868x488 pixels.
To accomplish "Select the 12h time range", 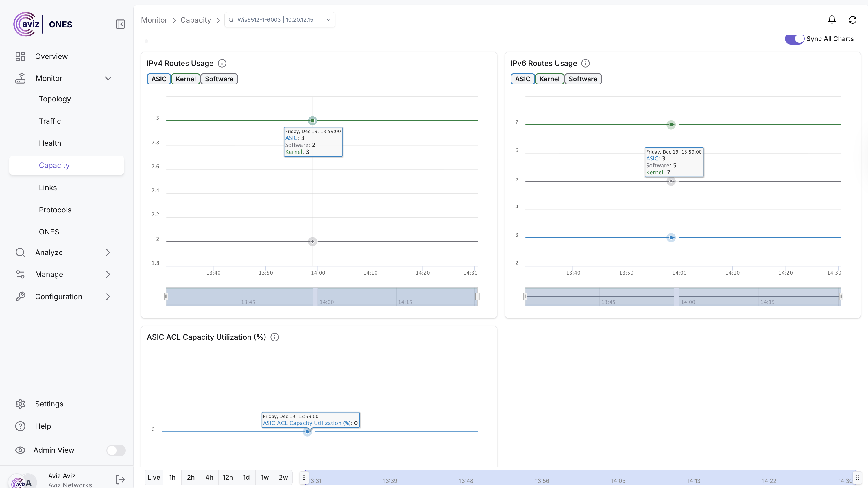I will point(228,477).
